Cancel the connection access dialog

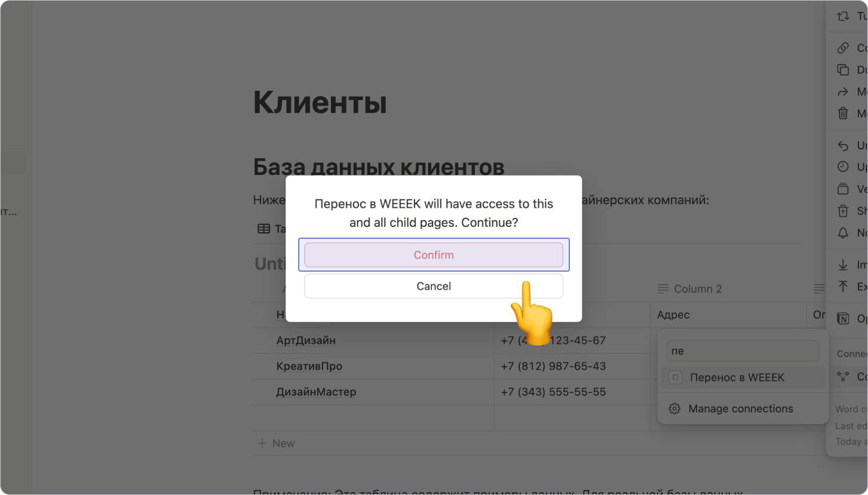click(x=434, y=286)
